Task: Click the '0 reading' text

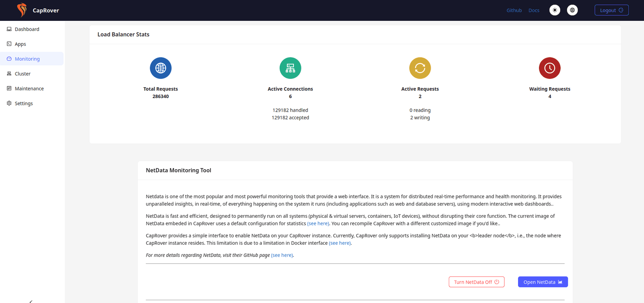Action: click(x=420, y=110)
